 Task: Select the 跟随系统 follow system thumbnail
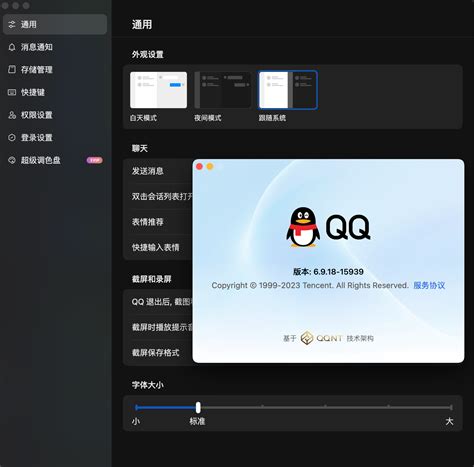288,90
